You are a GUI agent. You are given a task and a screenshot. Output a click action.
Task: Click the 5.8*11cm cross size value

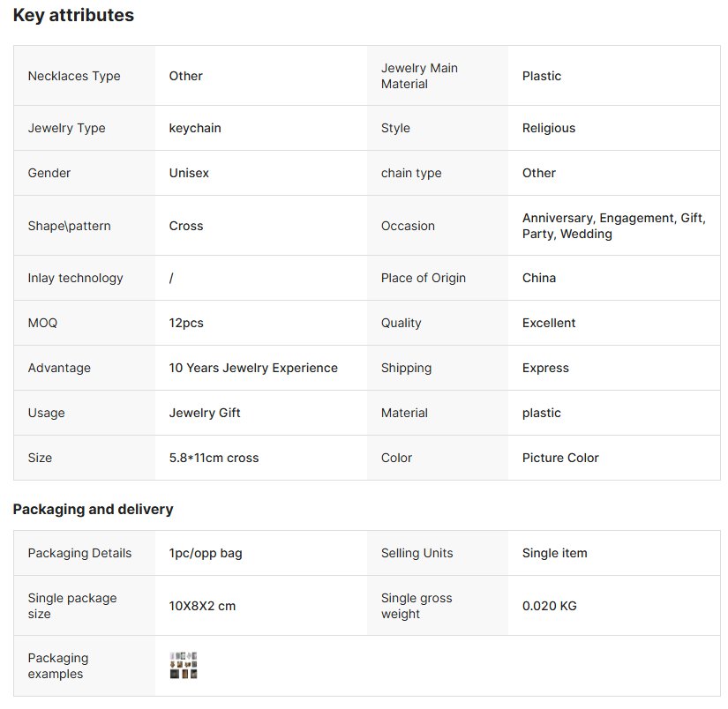pos(214,458)
